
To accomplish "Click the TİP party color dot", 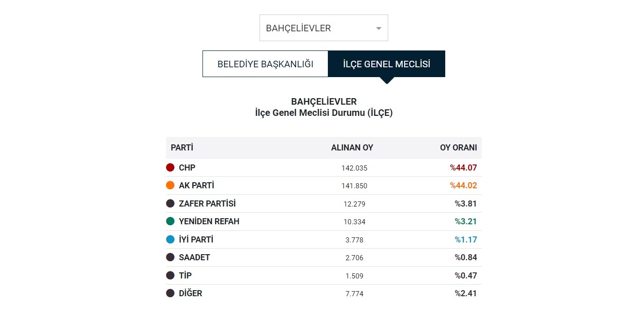I will pos(170,275).
